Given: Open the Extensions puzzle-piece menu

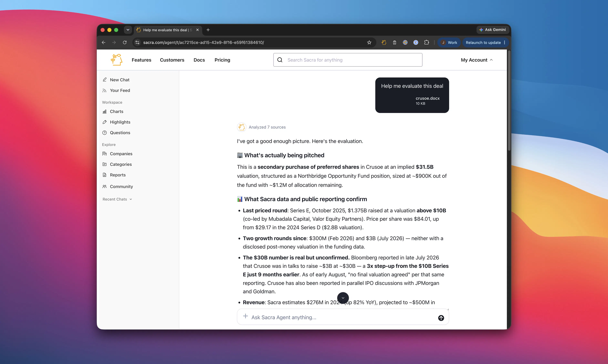Looking at the screenshot, I should (x=427, y=42).
